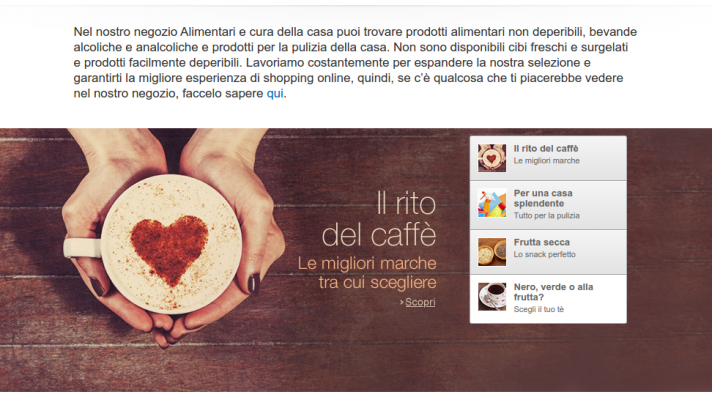Select the 'Il rito del caffè' tab
This screenshot has height=400, width=712.
pos(548,158)
